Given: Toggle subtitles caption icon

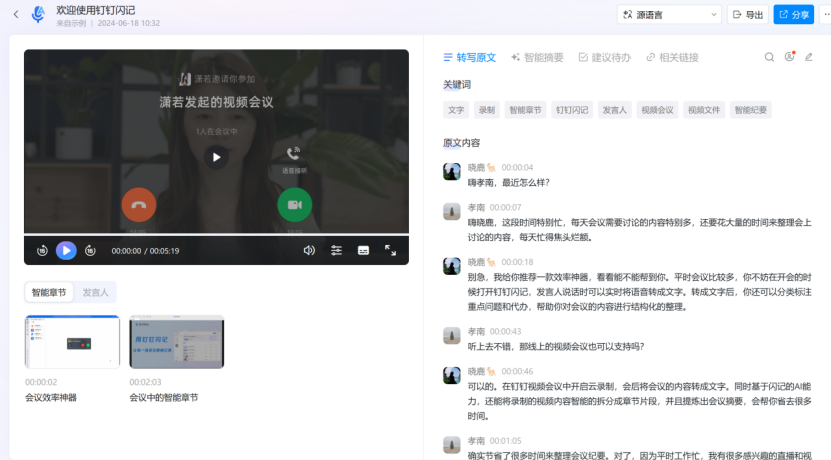Looking at the screenshot, I should 363,250.
